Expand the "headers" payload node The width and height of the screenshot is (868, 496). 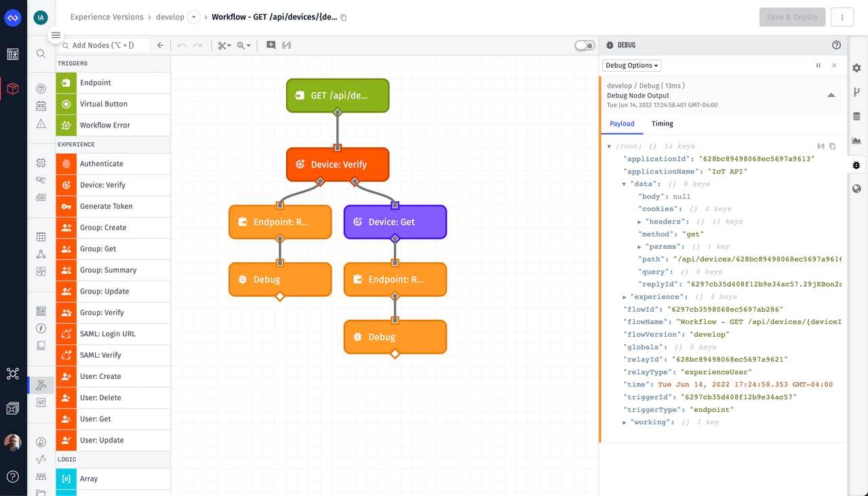(x=639, y=222)
